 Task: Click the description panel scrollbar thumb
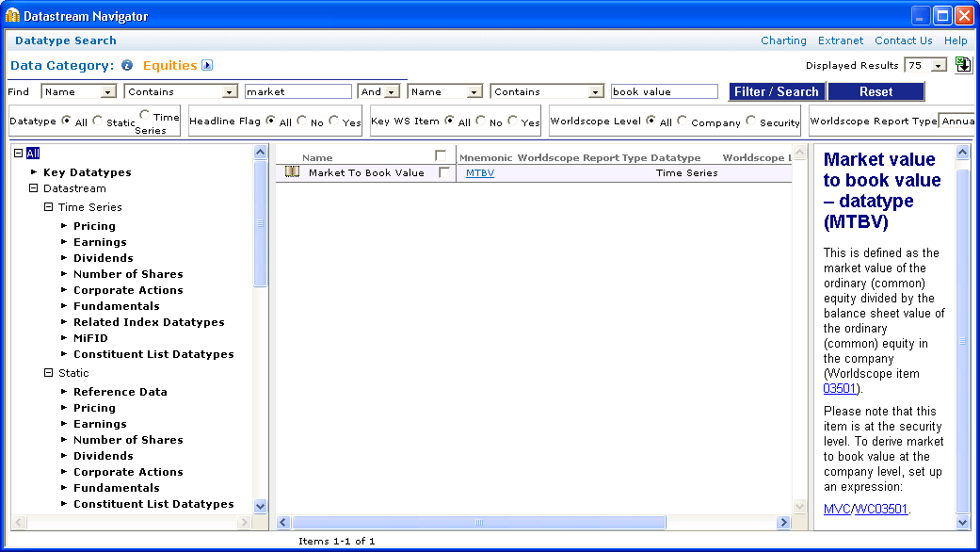click(962, 341)
